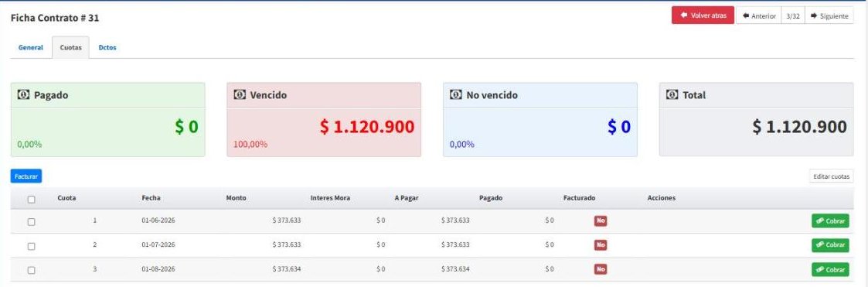
Task: Click the 100,00% Vencido percentage
Action: point(250,145)
